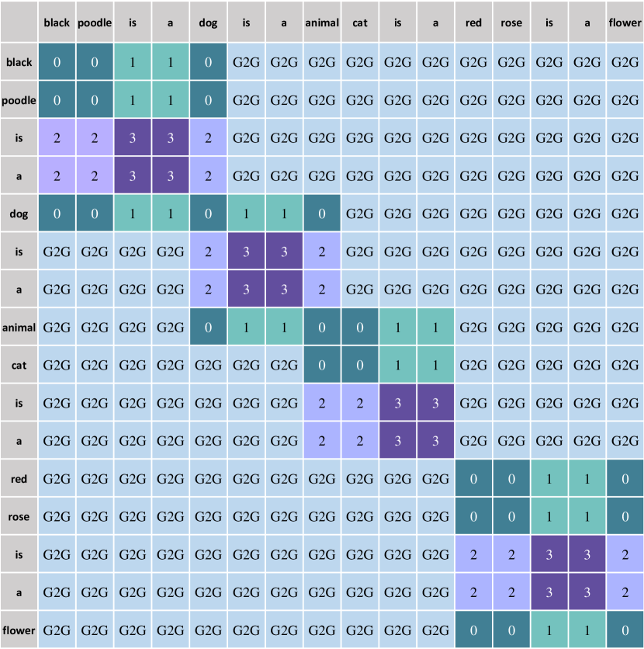
Task: Click the G2G cell in row 'cat', column 'dog'
Action: (x=208, y=365)
